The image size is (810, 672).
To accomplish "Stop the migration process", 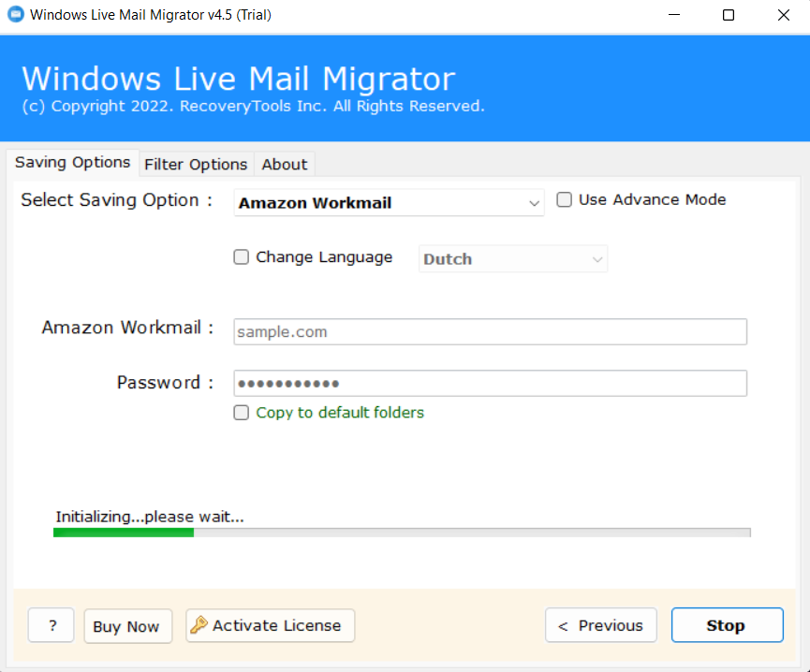I will (727, 625).
